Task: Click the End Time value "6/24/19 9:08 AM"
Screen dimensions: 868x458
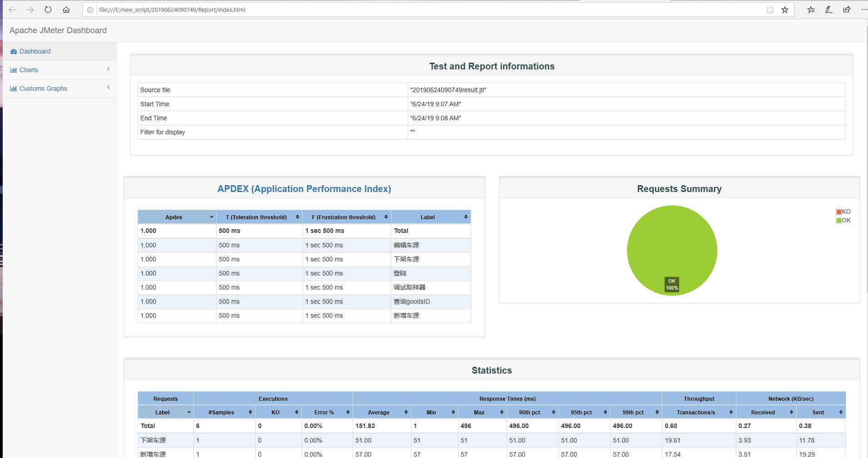Action: coord(435,118)
